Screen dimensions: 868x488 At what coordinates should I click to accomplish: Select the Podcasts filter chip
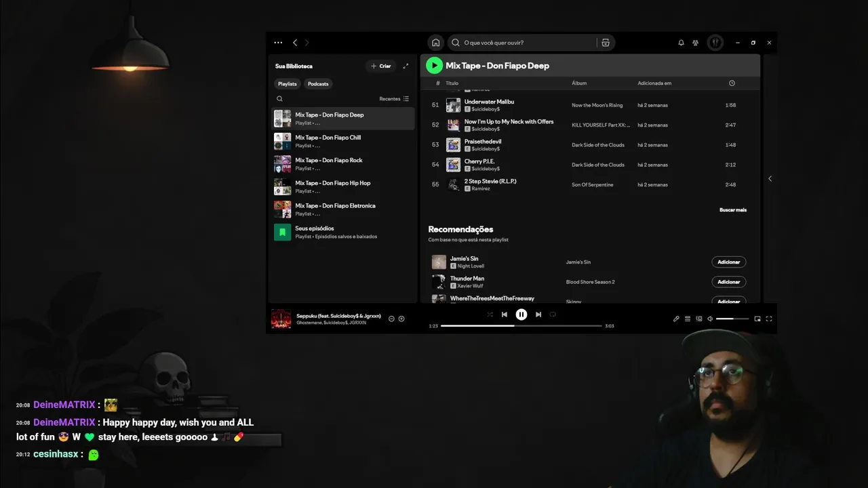[x=318, y=84]
